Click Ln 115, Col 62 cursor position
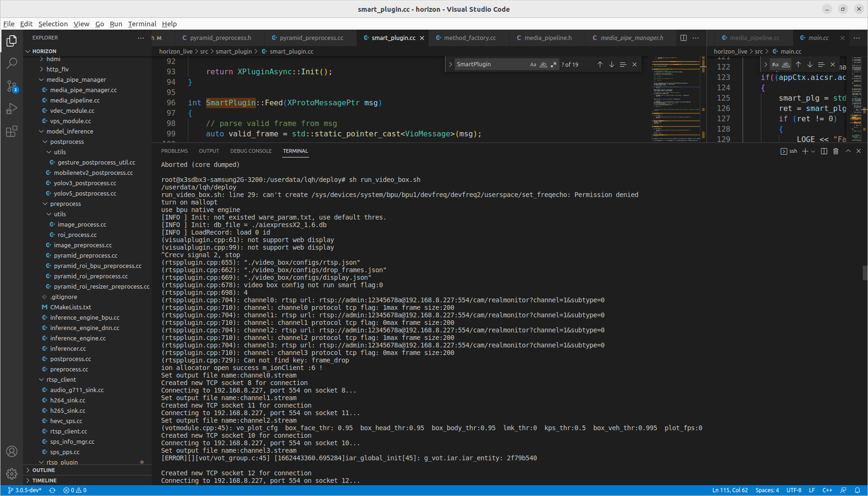This screenshot has width=868, height=496. [x=730, y=490]
